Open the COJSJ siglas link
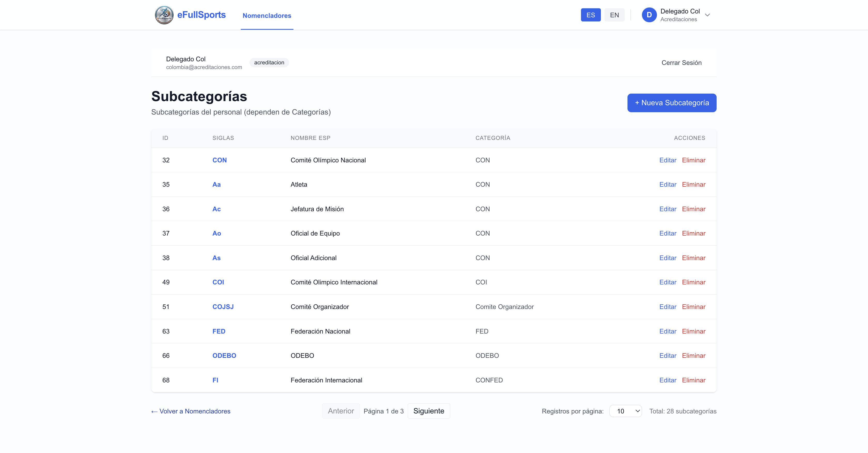 pyautogui.click(x=223, y=307)
